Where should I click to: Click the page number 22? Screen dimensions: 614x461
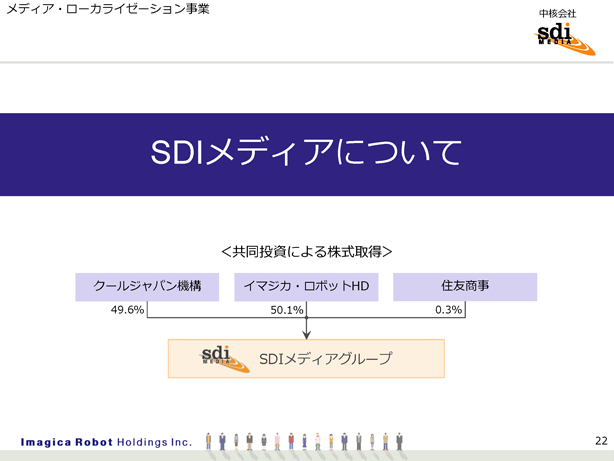pos(601,441)
